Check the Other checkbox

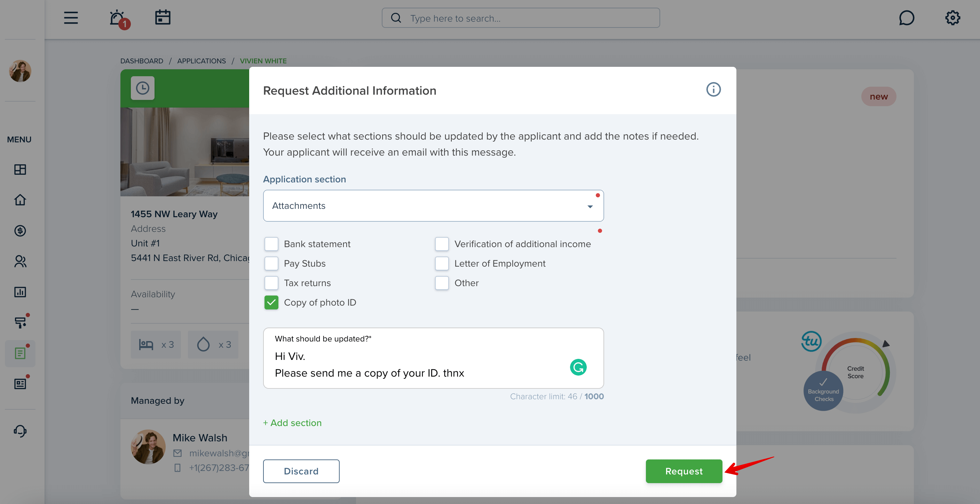click(442, 283)
